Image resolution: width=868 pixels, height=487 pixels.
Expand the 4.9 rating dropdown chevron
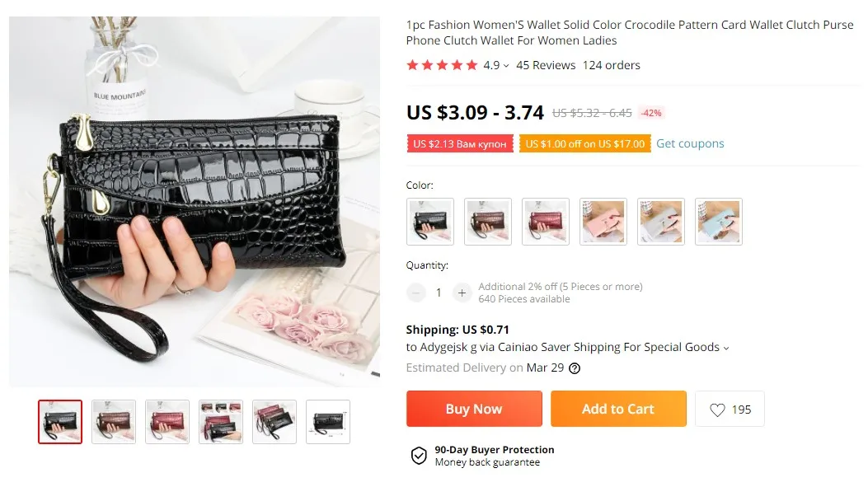pyautogui.click(x=506, y=66)
